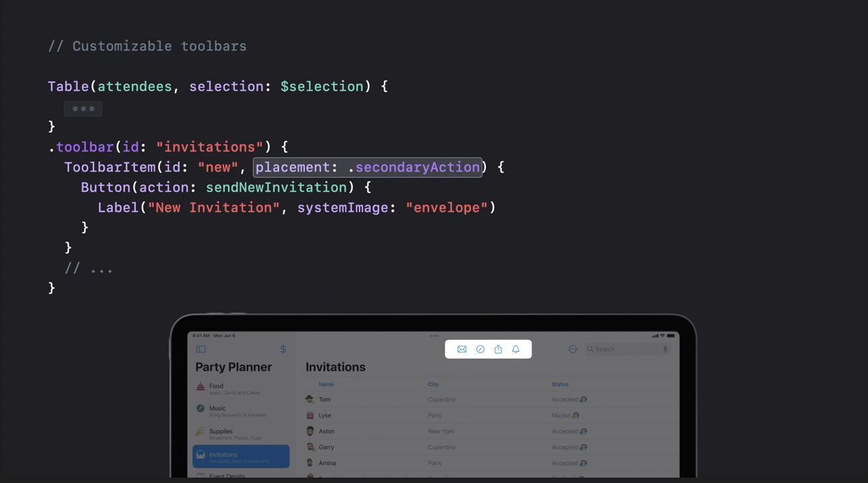Select the Lyse row name
This screenshot has height=483, width=868.
point(325,416)
